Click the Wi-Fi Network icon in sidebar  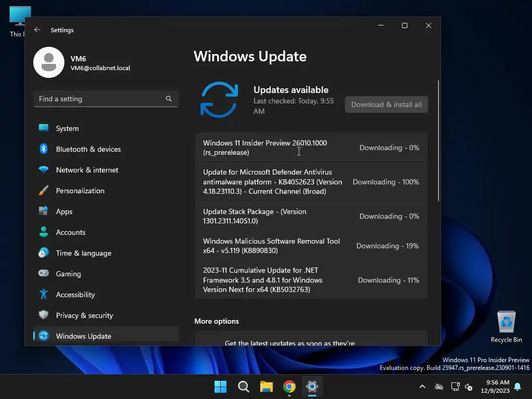(x=44, y=169)
